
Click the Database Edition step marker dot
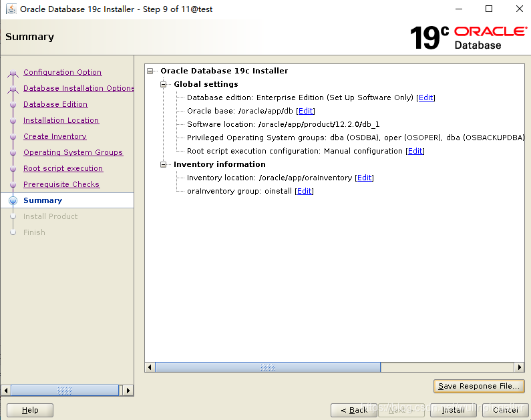[x=13, y=105]
